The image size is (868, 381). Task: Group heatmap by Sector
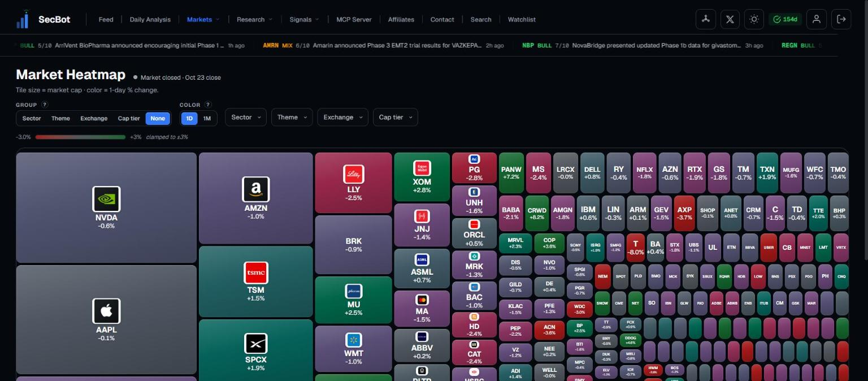click(x=32, y=118)
